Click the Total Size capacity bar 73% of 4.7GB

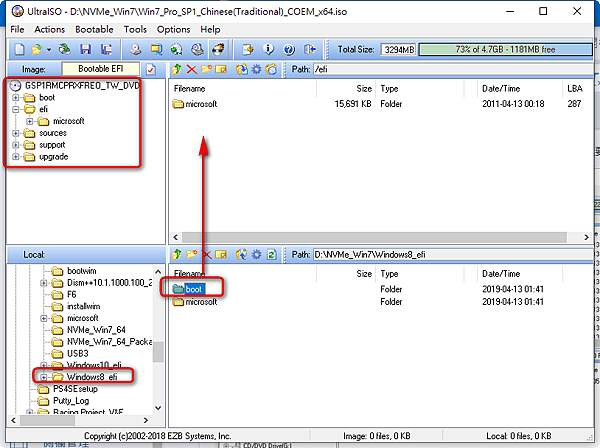(505, 49)
